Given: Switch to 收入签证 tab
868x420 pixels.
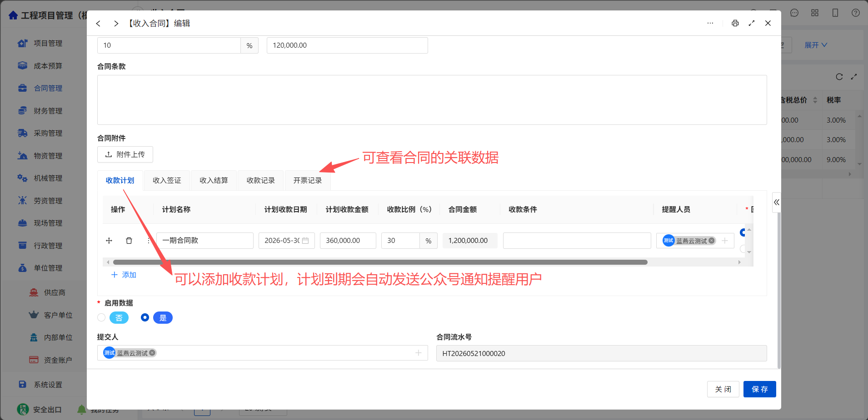Looking at the screenshot, I should click(x=167, y=180).
